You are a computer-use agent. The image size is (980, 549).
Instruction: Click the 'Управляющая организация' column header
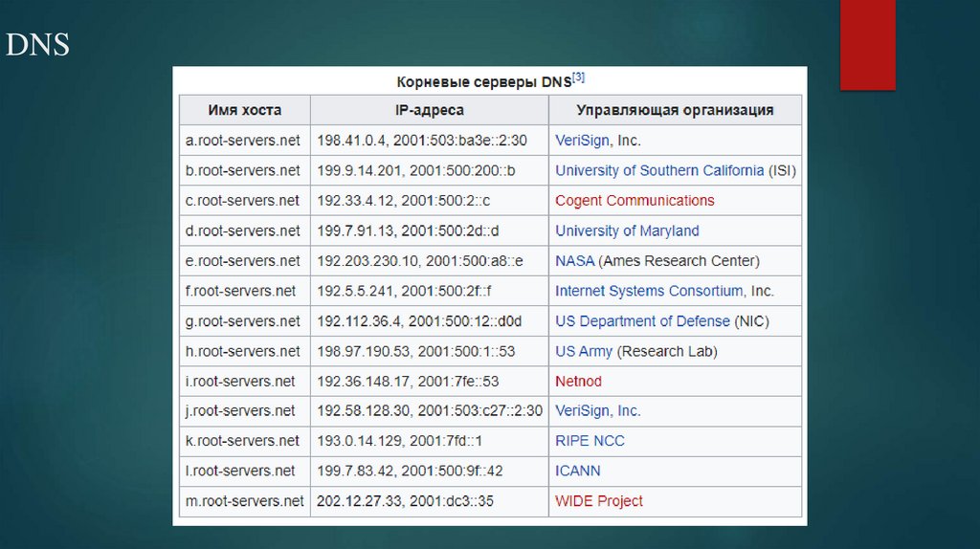pyautogui.click(x=675, y=110)
